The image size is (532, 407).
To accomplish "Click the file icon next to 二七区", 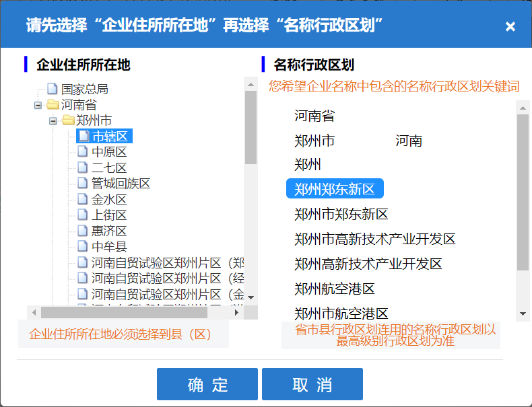I will (x=83, y=168).
